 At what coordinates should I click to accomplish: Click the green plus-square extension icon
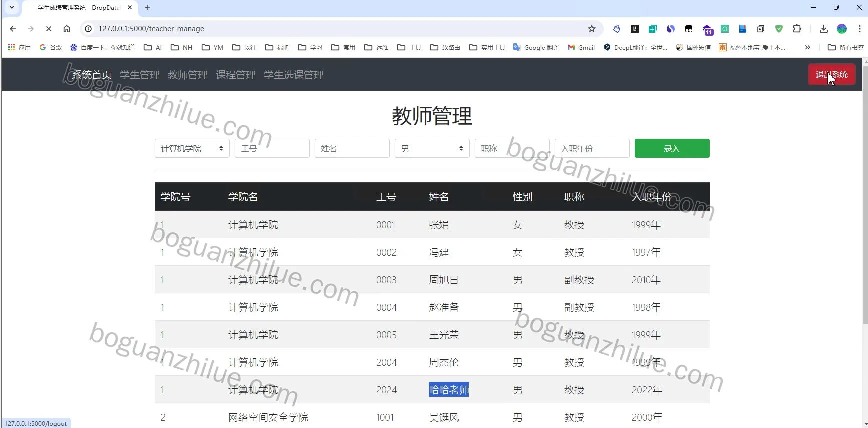pyautogui.click(x=653, y=29)
